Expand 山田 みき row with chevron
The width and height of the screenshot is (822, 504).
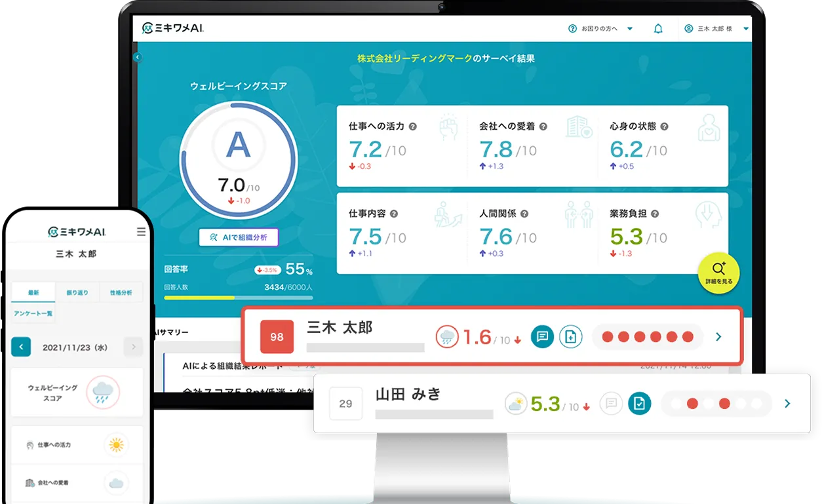(x=787, y=404)
